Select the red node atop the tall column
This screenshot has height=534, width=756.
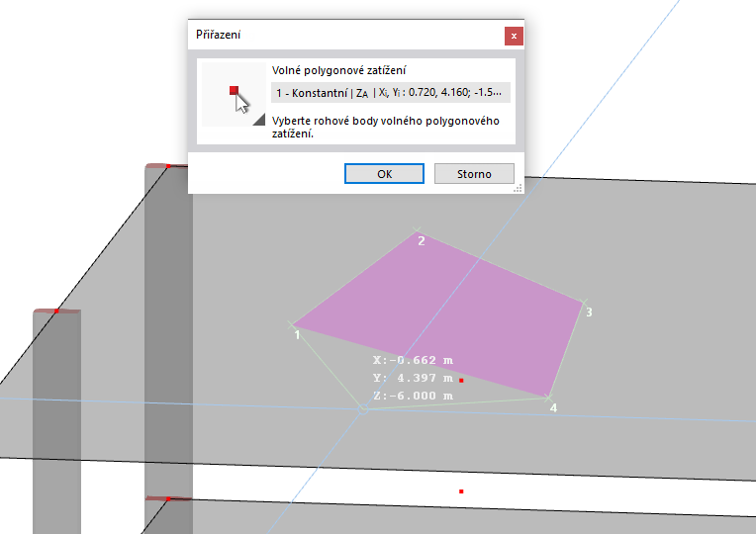coord(168,166)
